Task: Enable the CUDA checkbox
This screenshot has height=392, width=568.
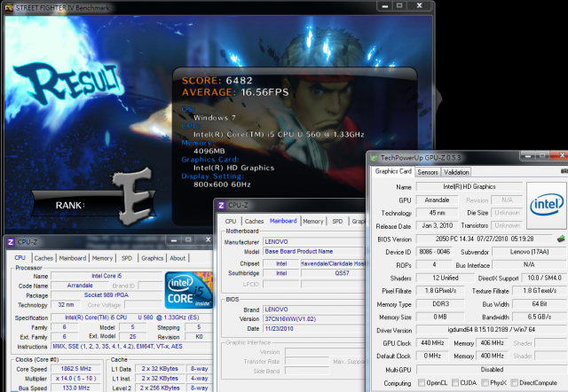Action: [455, 382]
